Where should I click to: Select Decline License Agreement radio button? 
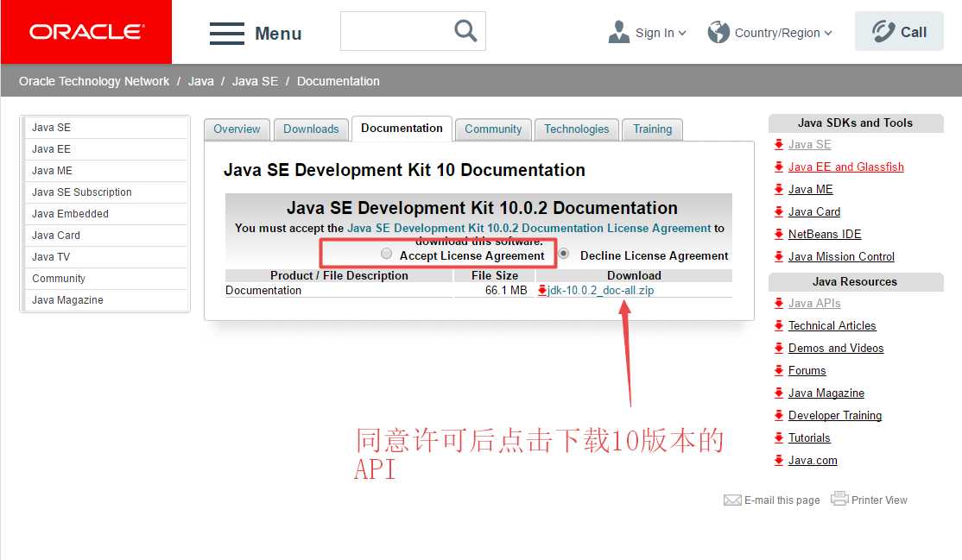(563, 254)
